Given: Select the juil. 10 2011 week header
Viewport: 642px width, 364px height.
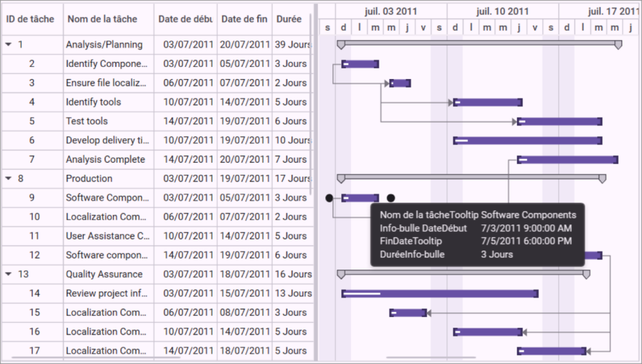Looking at the screenshot, I should coord(503,11).
